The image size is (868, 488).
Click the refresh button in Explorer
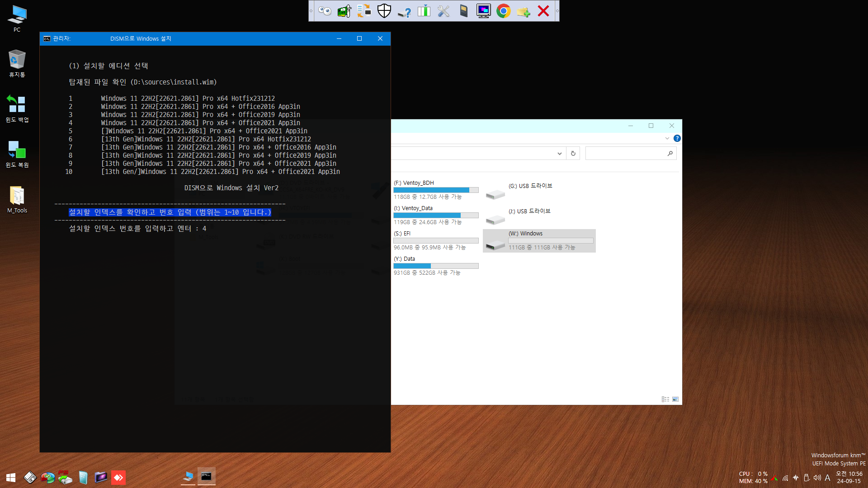coord(573,154)
